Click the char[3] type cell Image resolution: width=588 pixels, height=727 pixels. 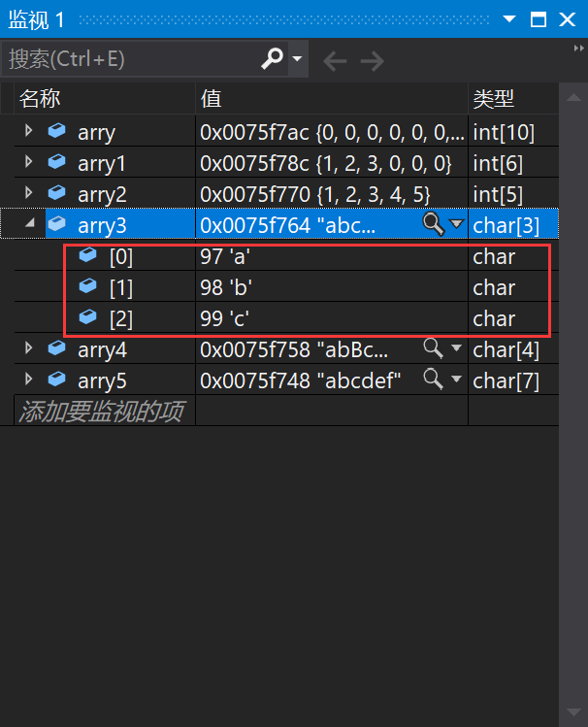pos(506,226)
